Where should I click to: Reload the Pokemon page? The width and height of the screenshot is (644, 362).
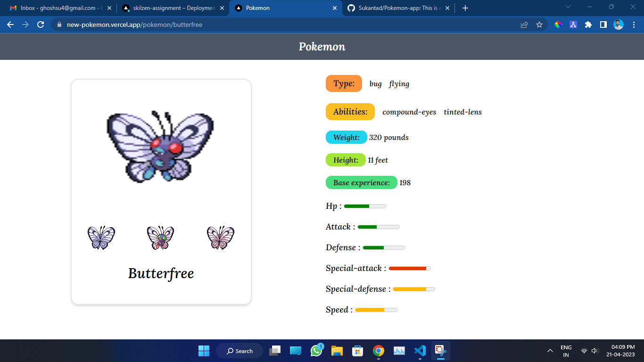pos(41,25)
